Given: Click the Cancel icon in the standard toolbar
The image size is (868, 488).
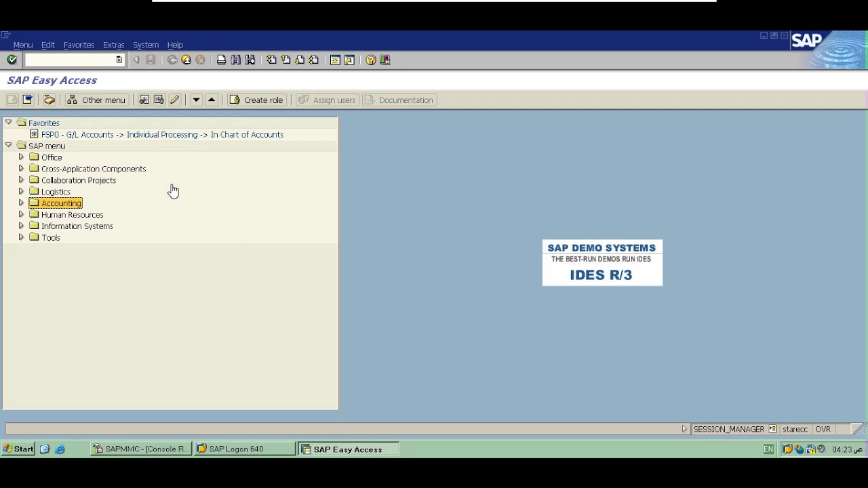Looking at the screenshot, I should [x=201, y=60].
